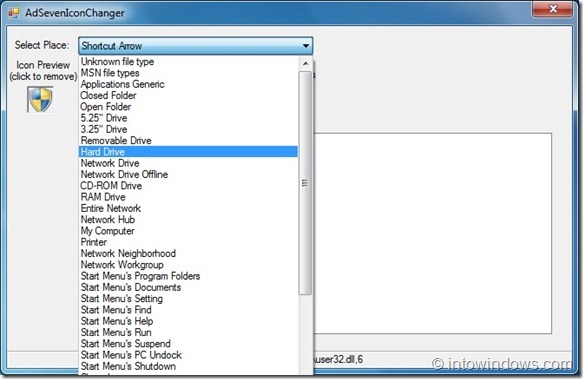Click the shield icon preview to remove
This screenshot has width=583, height=379.
coord(40,99)
